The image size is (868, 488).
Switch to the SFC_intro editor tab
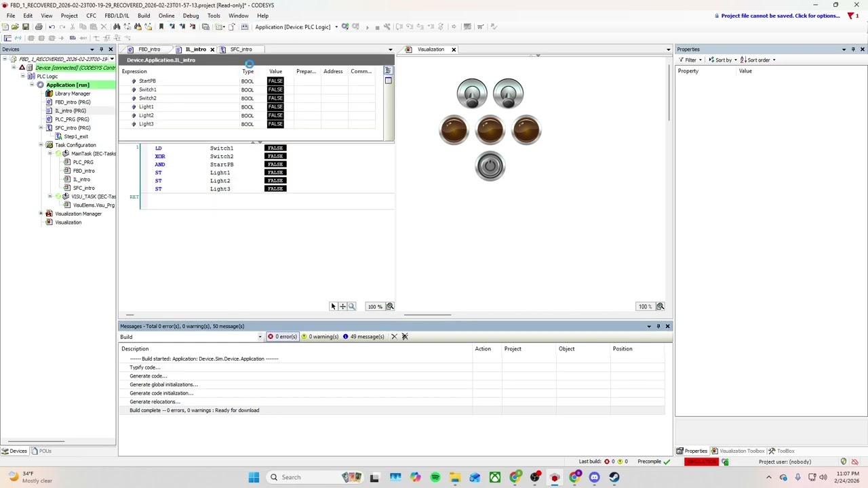pos(241,49)
